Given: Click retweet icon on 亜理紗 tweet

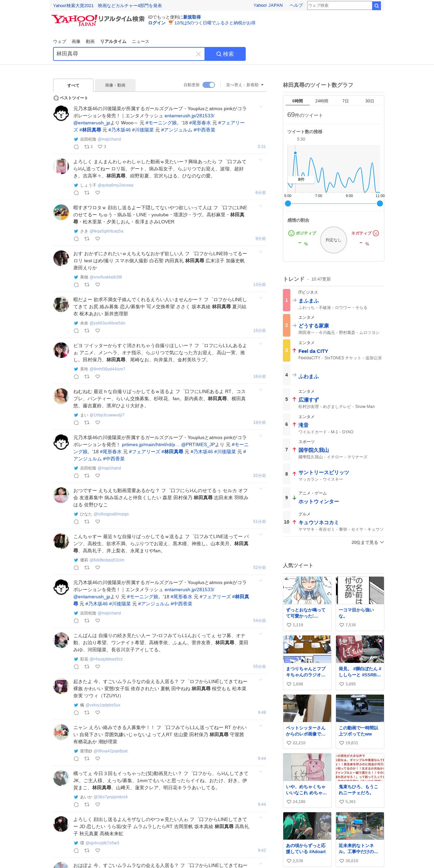Looking at the screenshot, I should [x=87, y=758].
